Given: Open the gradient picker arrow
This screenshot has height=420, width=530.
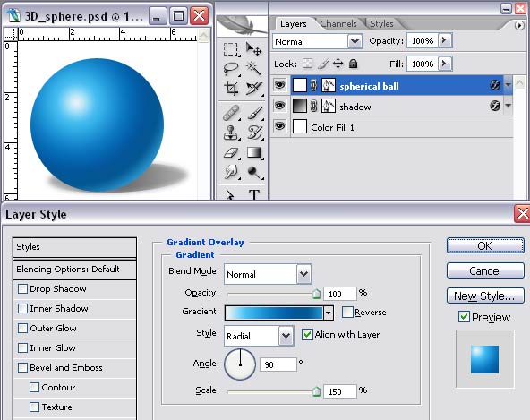Looking at the screenshot, I should pos(328,313).
